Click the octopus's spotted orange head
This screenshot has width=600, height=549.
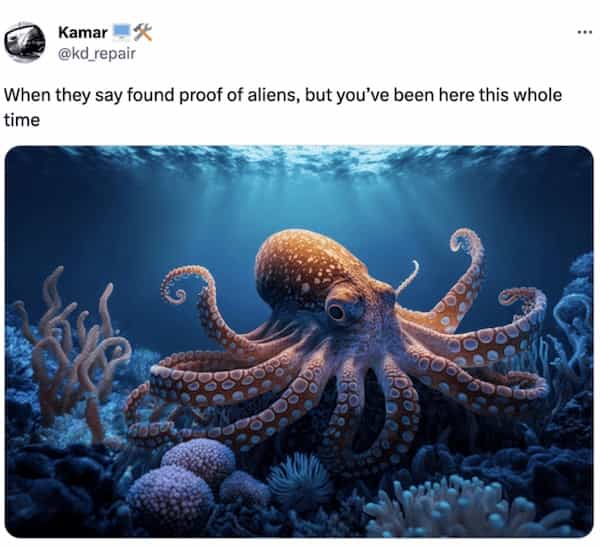[x=304, y=264]
